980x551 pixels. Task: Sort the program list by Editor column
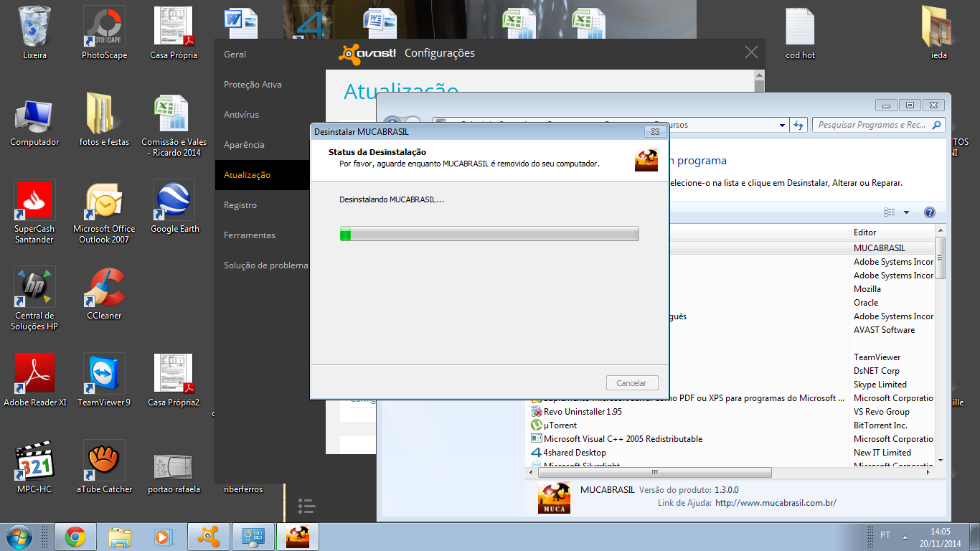(890, 232)
